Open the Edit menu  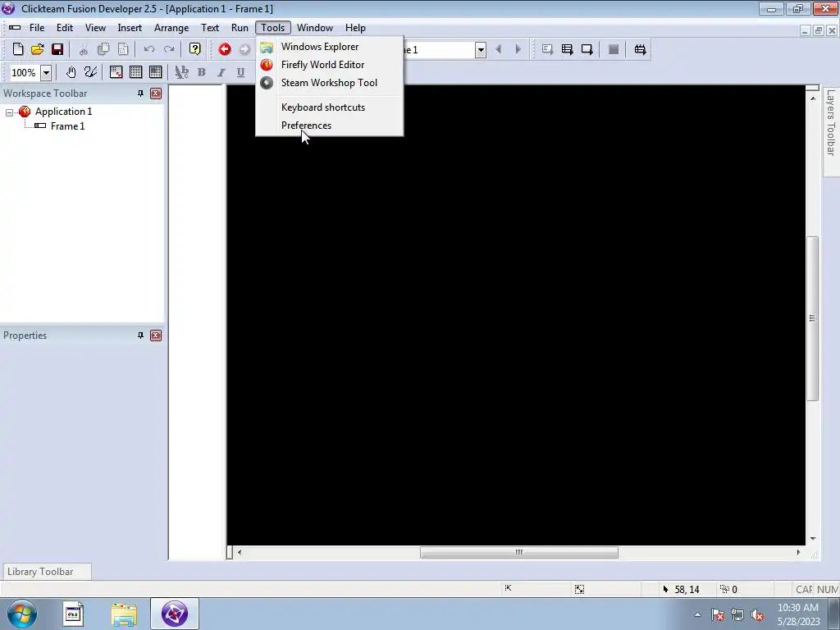tap(65, 28)
